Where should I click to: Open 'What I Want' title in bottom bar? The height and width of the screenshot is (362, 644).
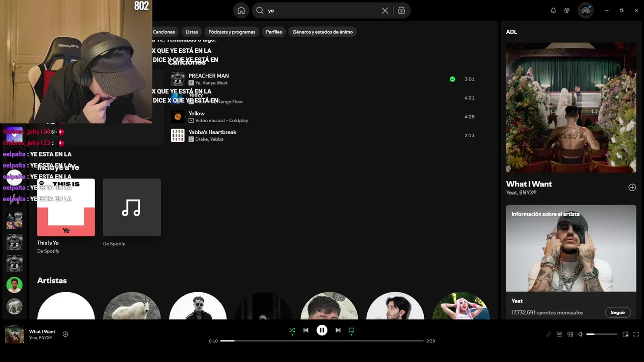42,331
